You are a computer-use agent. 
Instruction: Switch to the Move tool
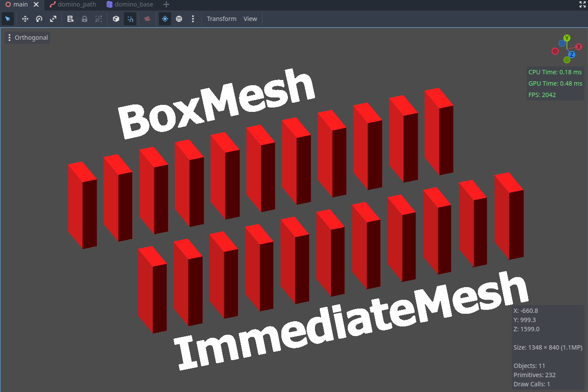25,19
